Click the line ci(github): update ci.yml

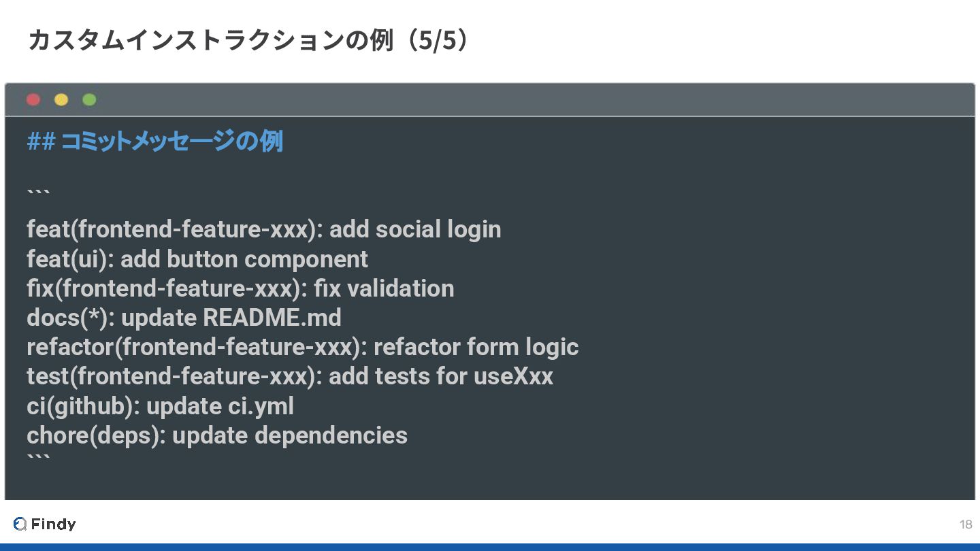point(160,406)
